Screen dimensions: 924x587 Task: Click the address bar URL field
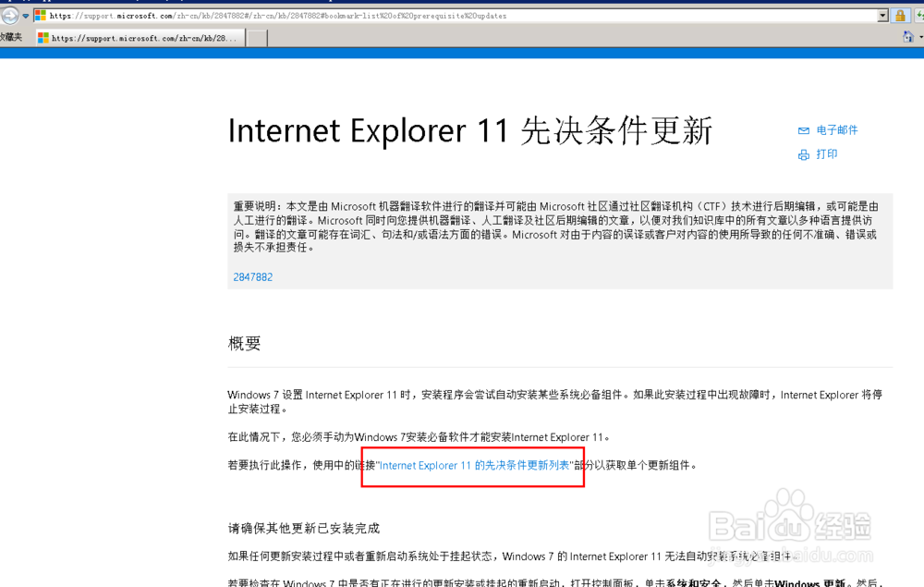(x=455, y=16)
